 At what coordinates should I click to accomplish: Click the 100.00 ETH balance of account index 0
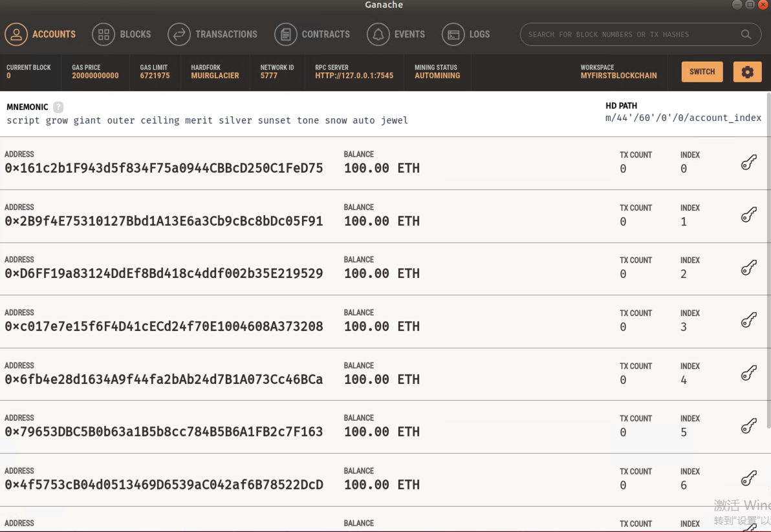point(382,169)
